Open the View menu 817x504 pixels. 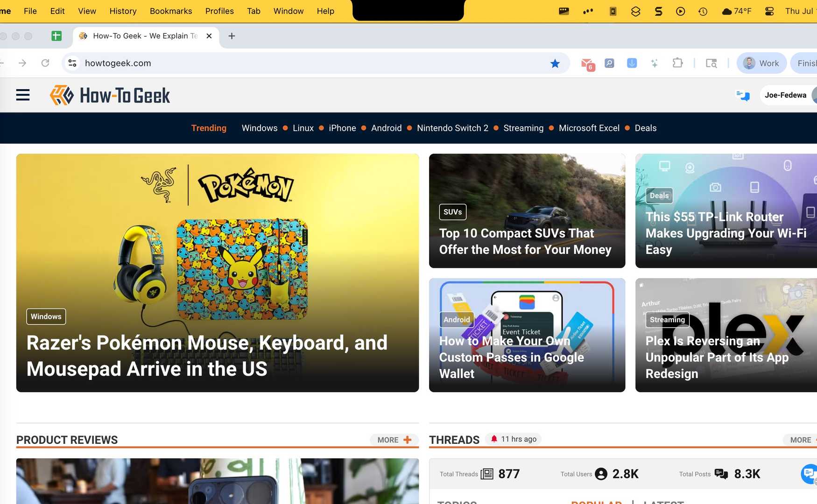pyautogui.click(x=87, y=11)
